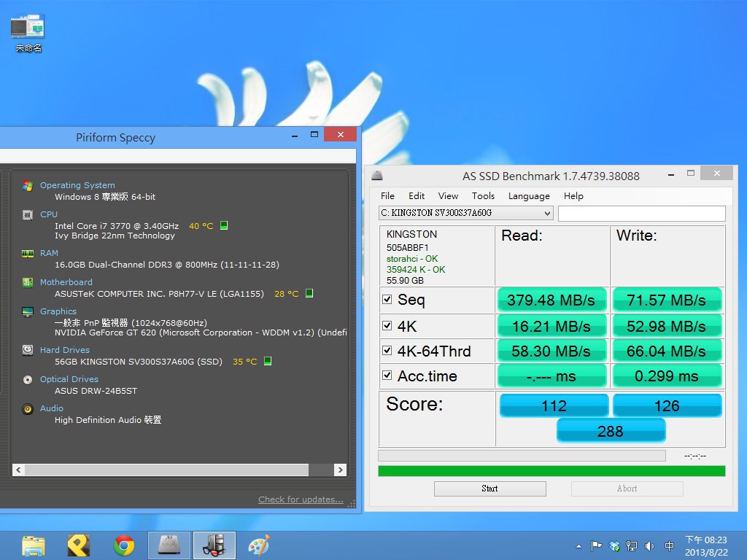Open the Graphics section link

[58, 311]
